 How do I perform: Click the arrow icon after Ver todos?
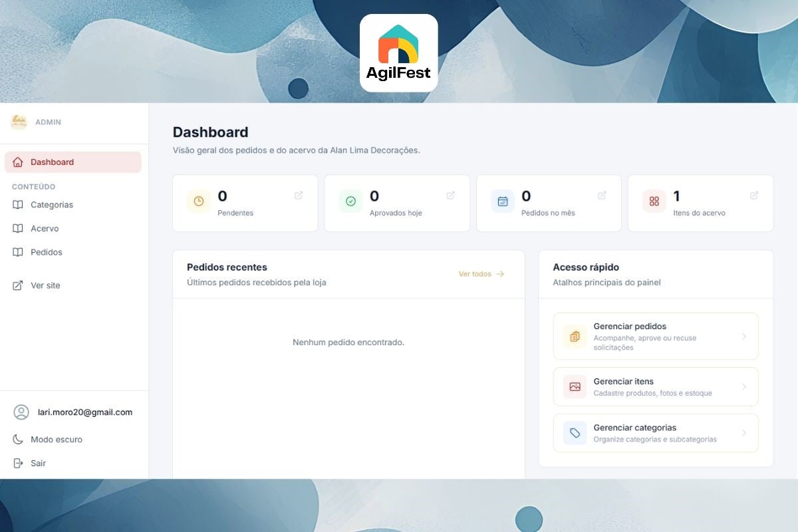pyautogui.click(x=500, y=274)
